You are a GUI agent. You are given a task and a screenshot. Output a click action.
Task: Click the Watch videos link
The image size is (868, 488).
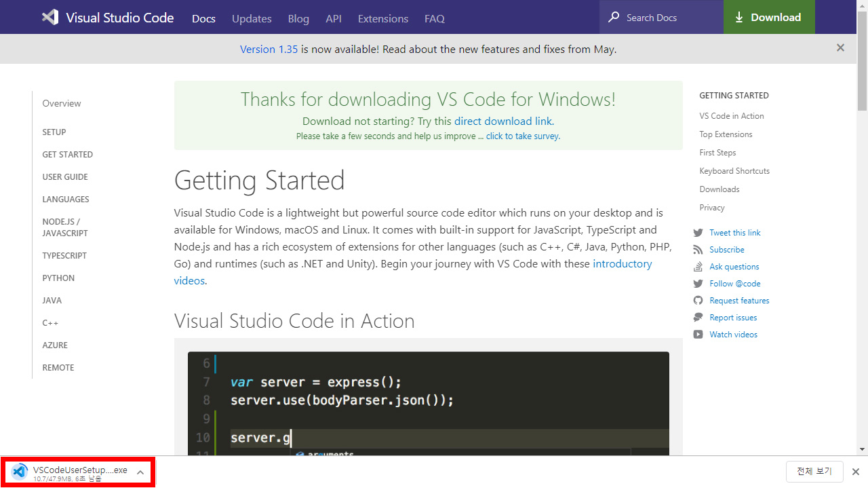[x=734, y=335]
